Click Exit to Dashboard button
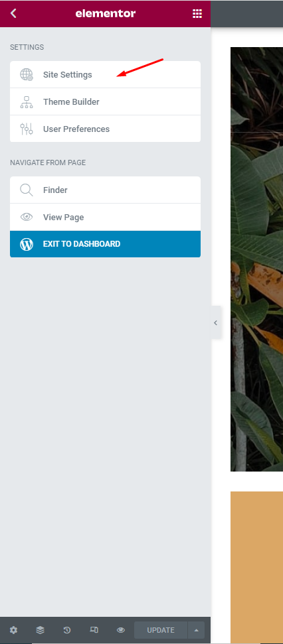Image resolution: width=283 pixels, height=644 pixels. tap(106, 244)
